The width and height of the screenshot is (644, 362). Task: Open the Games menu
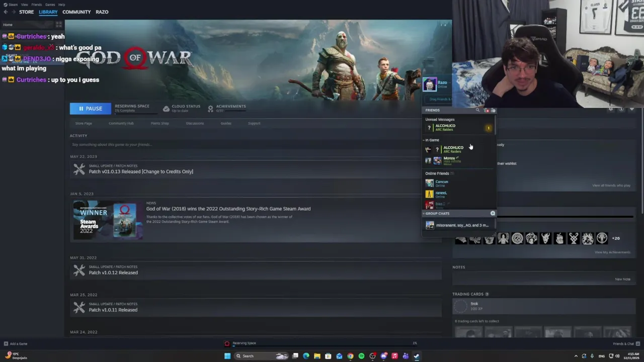tap(50, 5)
